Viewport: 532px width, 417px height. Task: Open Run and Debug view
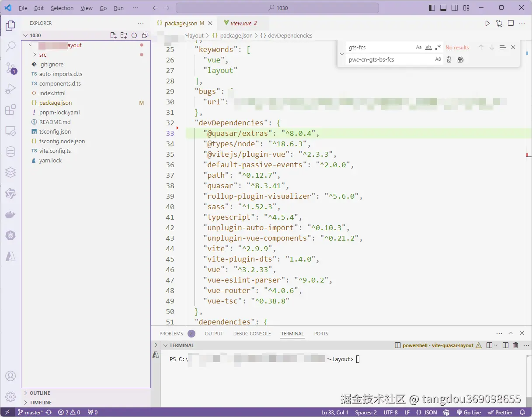pos(10,89)
